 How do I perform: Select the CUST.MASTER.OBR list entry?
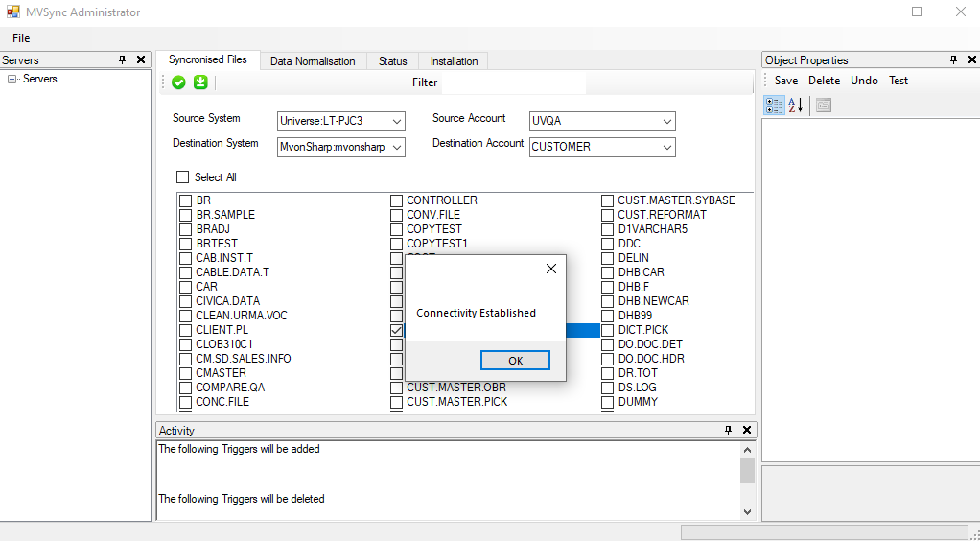click(x=456, y=388)
